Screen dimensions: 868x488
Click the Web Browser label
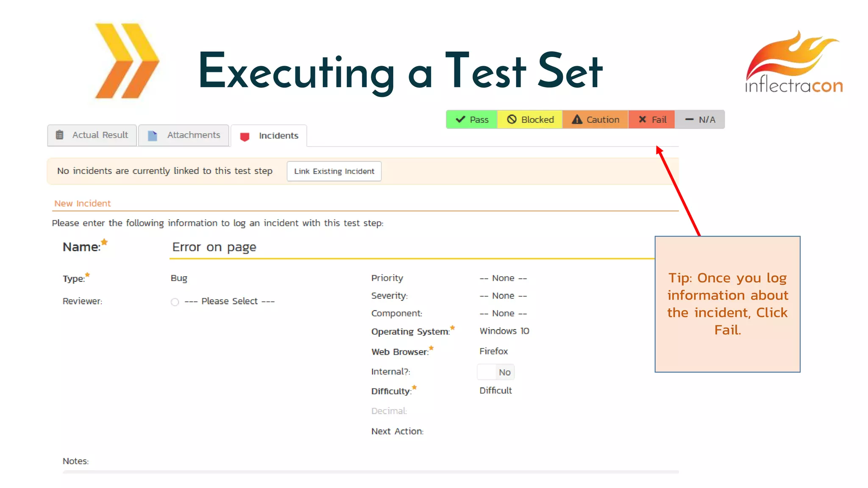(x=400, y=352)
